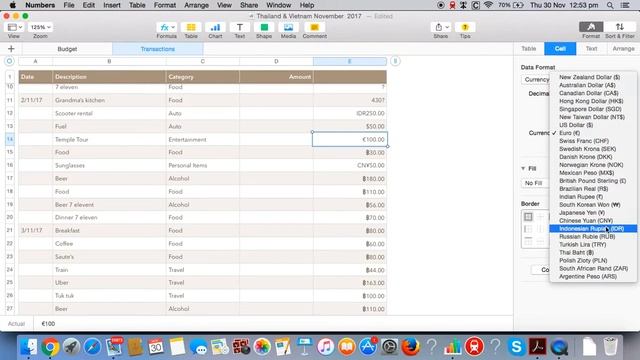The height and width of the screenshot is (360, 640).
Task: Select British Pound Sterling (£)
Action: pos(593,181)
